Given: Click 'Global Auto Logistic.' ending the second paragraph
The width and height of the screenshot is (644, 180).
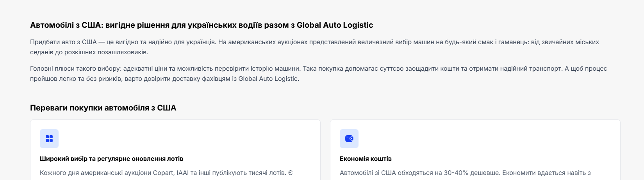Looking at the screenshot, I should pyautogui.click(x=269, y=78).
